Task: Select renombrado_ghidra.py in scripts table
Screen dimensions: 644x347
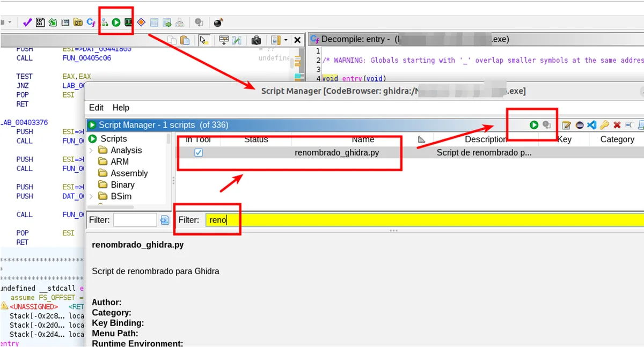Action: [337, 153]
